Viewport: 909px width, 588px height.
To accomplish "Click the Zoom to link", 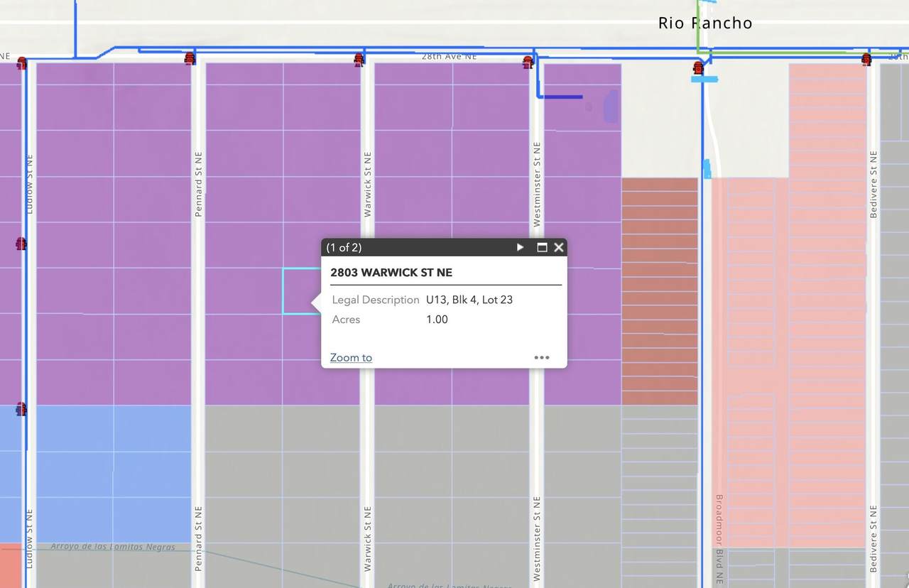I will 351,357.
